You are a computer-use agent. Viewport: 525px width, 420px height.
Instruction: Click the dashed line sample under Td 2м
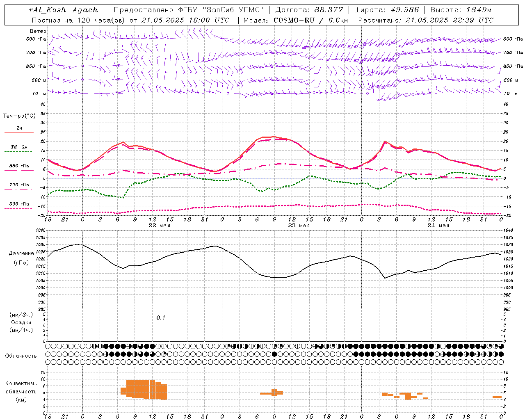click(19, 152)
